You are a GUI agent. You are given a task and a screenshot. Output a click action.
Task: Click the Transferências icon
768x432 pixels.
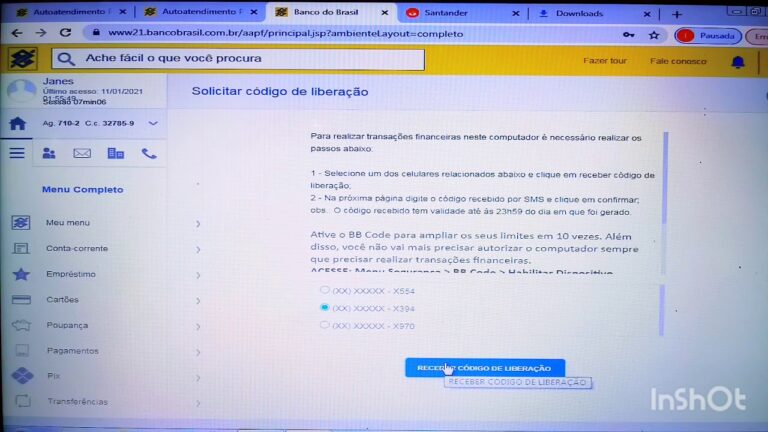[x=23, y=401]
